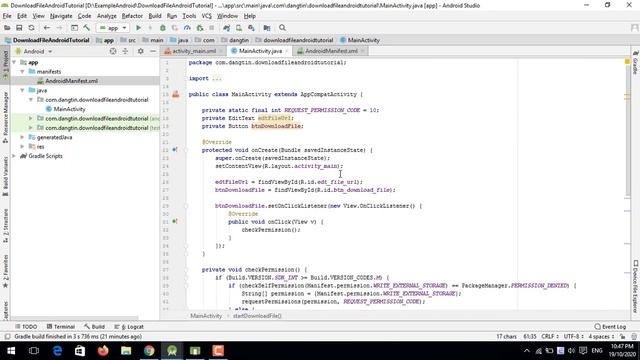Click the yellow inspection indicator above the editor scrollbar
This screenshot has width=640, height=360.
coord(627,61)
